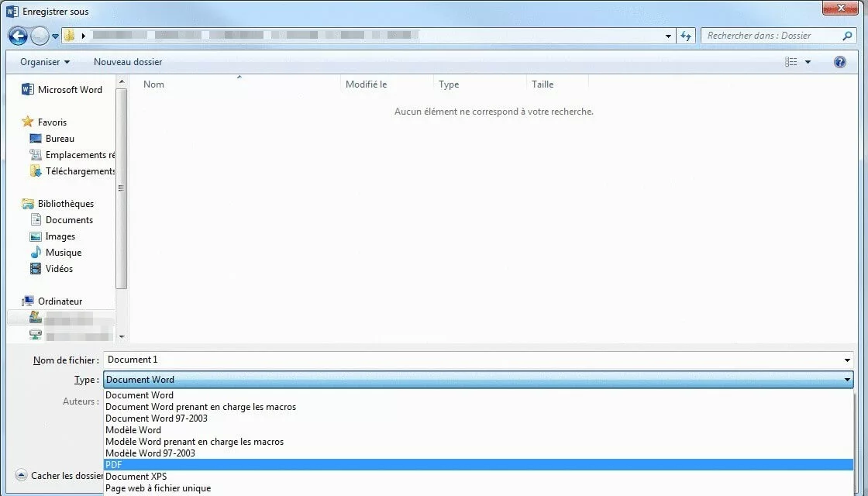868x496 pixels.
Task: Click the magnifier search icon
Action: coord(847,36)
